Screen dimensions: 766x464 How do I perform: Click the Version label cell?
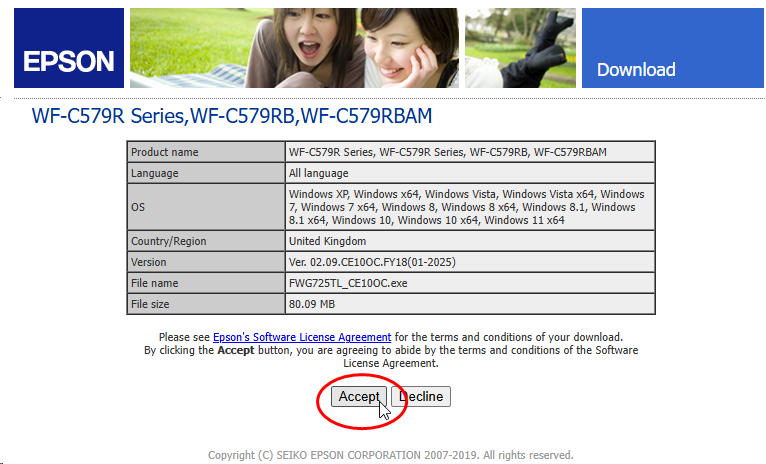click(x=206, y=262)
